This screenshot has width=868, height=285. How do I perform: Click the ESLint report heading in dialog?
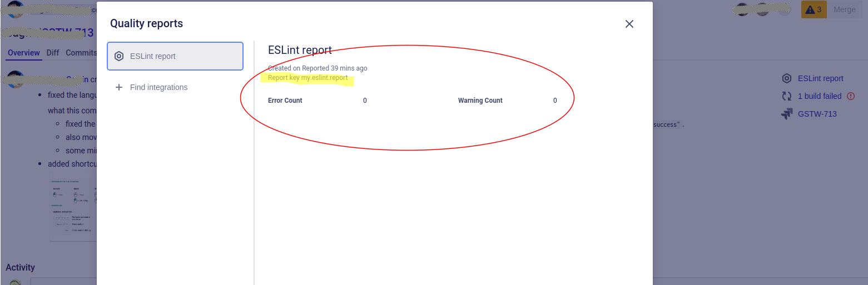[x=300, y=50]
